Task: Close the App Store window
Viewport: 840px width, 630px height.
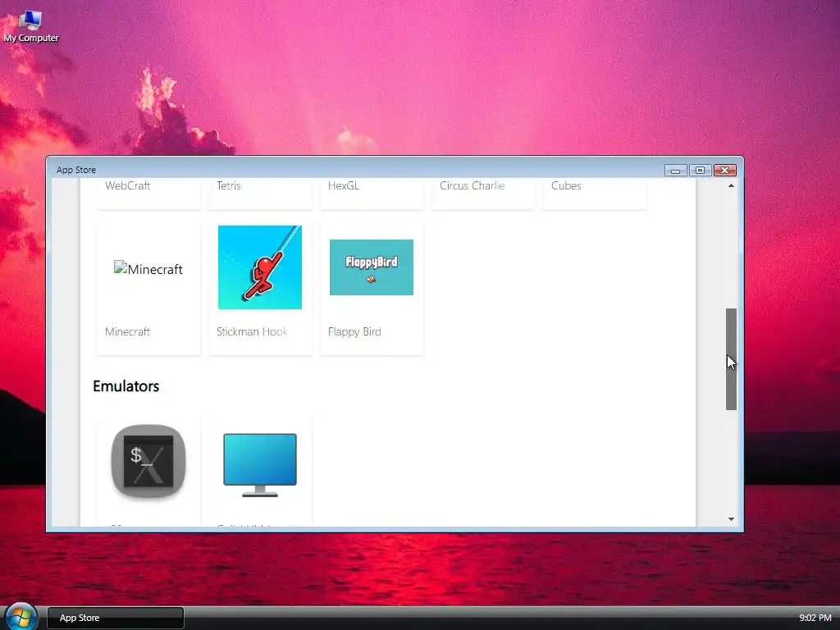Action: point(725,171)
